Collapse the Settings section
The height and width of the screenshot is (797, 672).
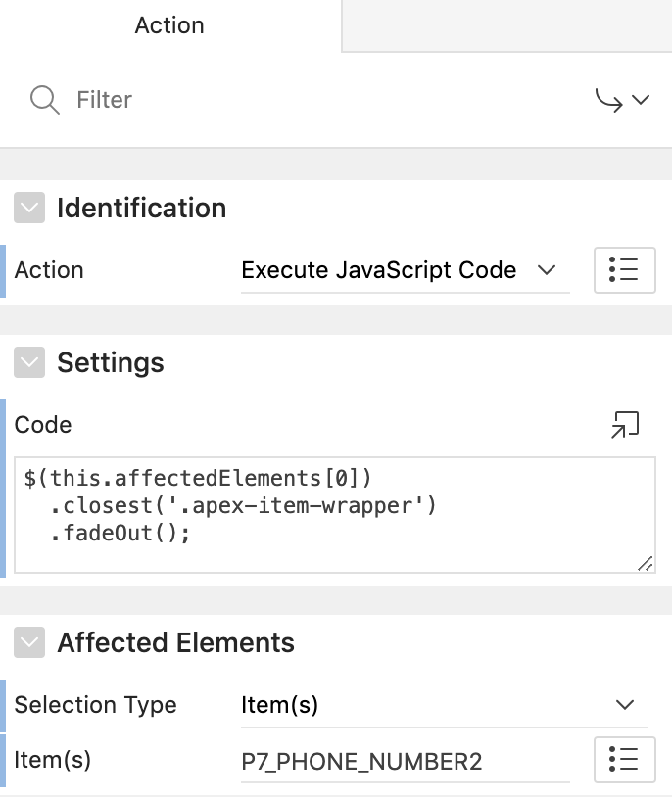tap(29, 363)
